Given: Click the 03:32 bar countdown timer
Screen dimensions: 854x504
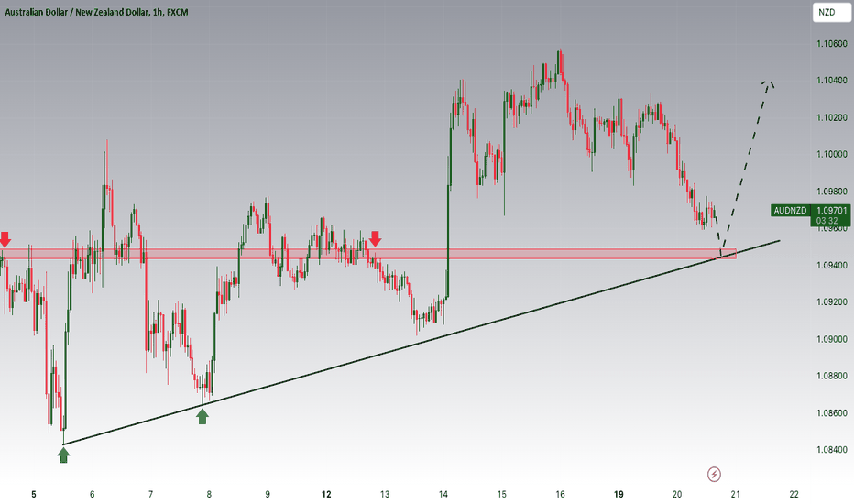Looking at the screenshot, I should click(x=827, y=221).
